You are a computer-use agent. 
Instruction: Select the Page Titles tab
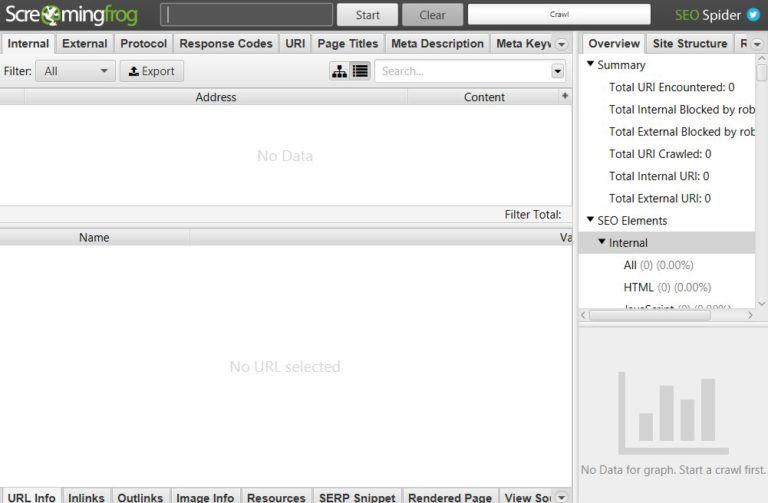tap(348, 44)
